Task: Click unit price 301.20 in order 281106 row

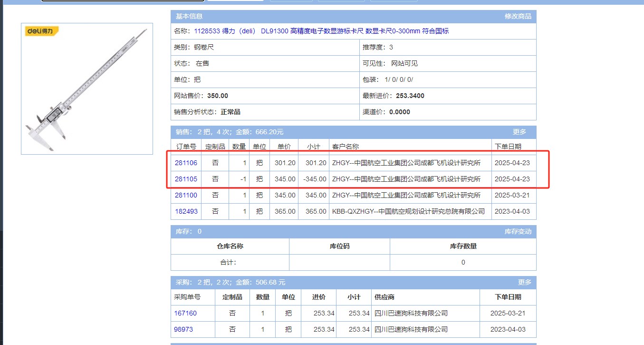Action: click(285, 163)
